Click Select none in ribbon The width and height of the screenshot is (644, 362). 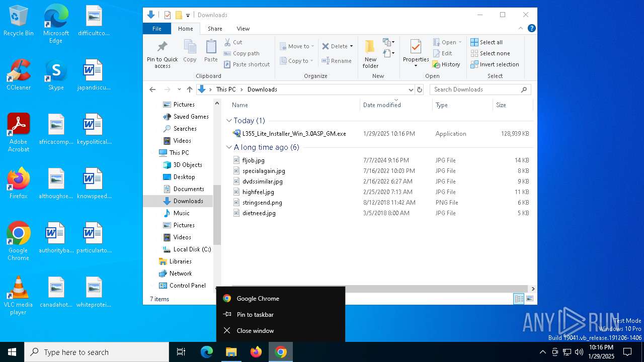click(491, 53)
